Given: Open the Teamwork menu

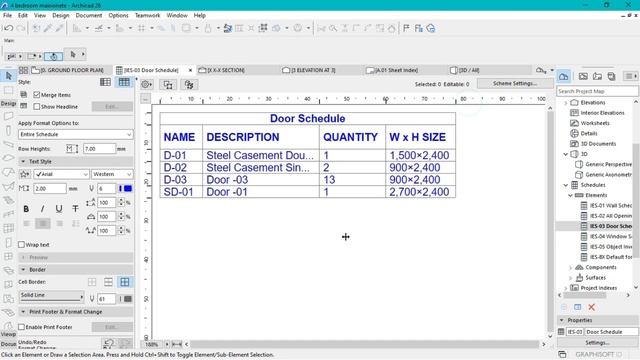Looking at the screenshot, I should (147, 15).
